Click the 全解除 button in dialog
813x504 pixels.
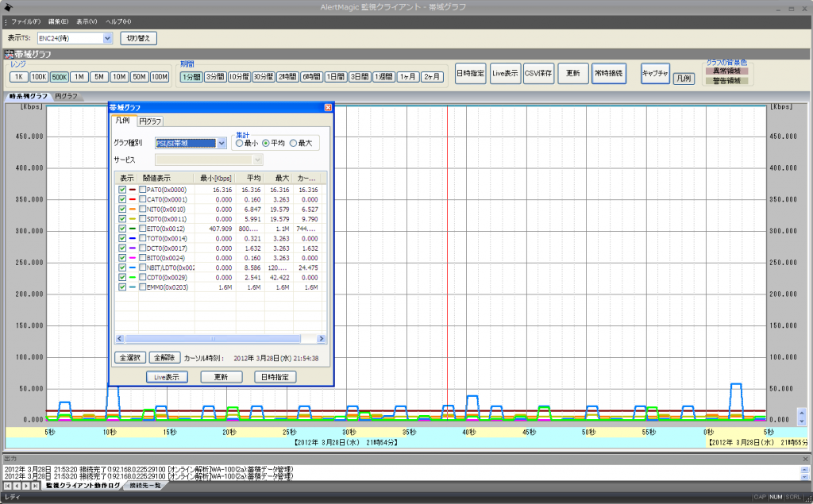pyautogui.click(x=164, y=357)
